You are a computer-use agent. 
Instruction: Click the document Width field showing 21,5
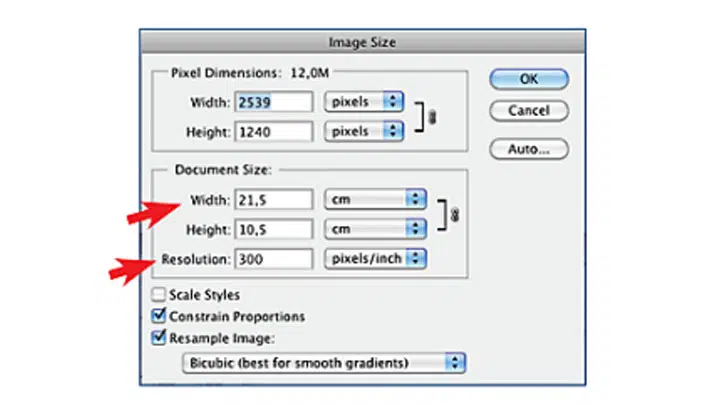coord(274,200)
